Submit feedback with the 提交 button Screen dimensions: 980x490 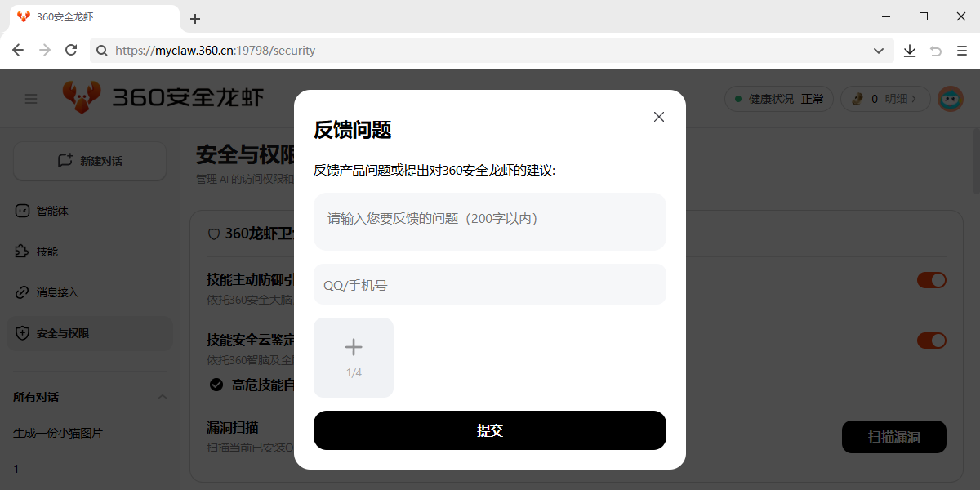(x=490, y=430)
